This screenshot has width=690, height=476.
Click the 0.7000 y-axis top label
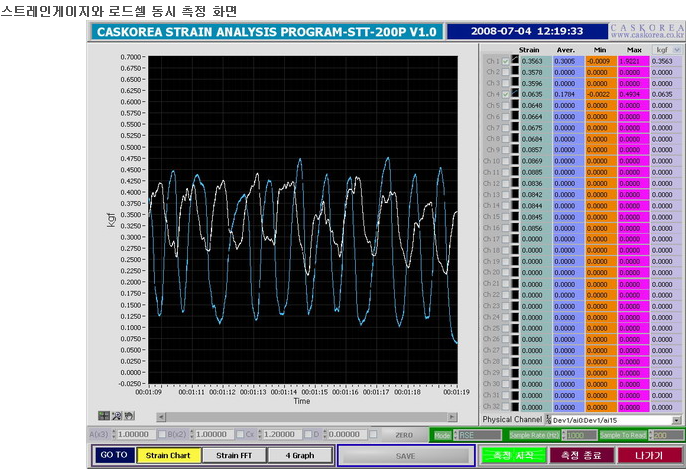coord(131,57)
